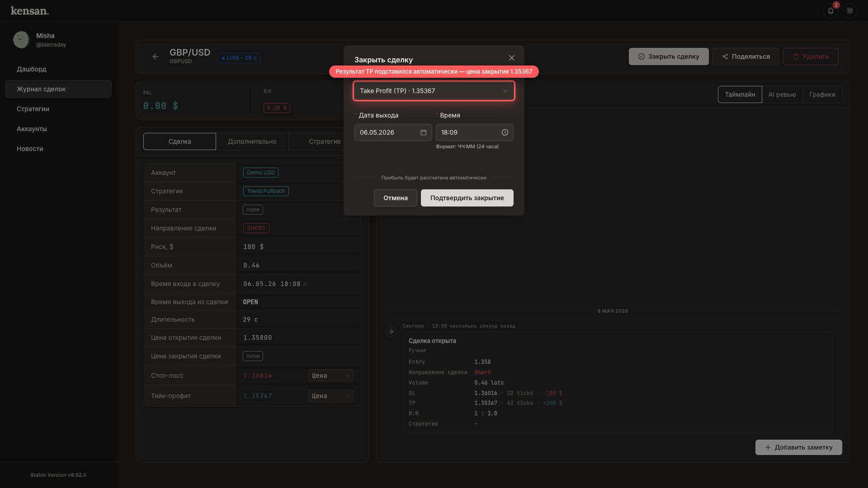Toggle the light/dark theme sun icon
This screenshot has width=868, height=488.
(x=849, y=11)
